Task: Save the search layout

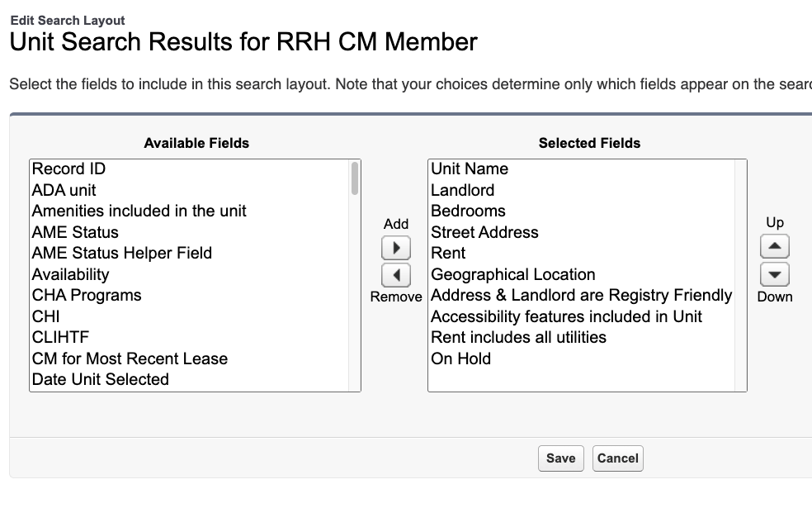Action: (x=560, y=458)
